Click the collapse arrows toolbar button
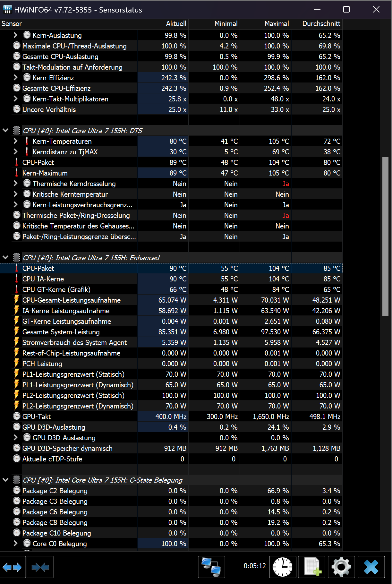 click(40, 567)
